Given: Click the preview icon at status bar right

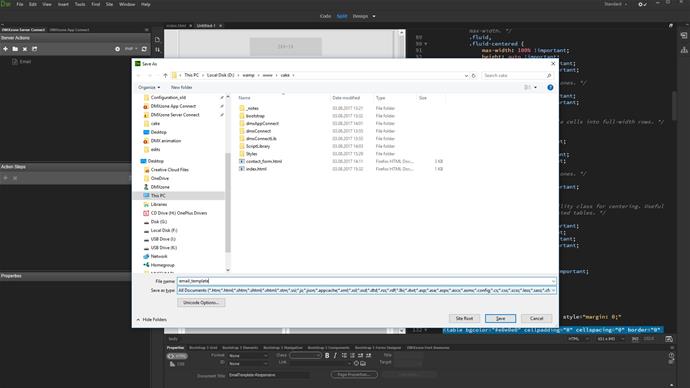Looking at the screenshot, I should click(x=669, y=339).
